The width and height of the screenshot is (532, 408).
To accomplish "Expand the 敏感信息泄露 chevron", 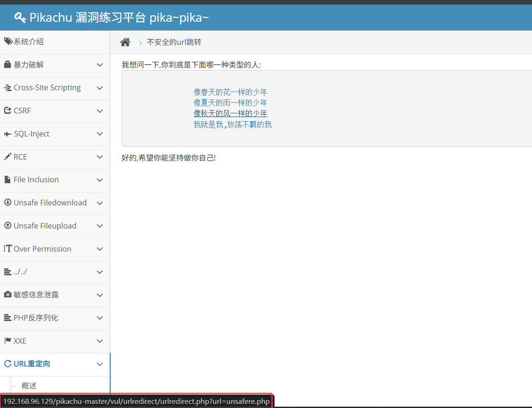I will click(x=100, y=295).
